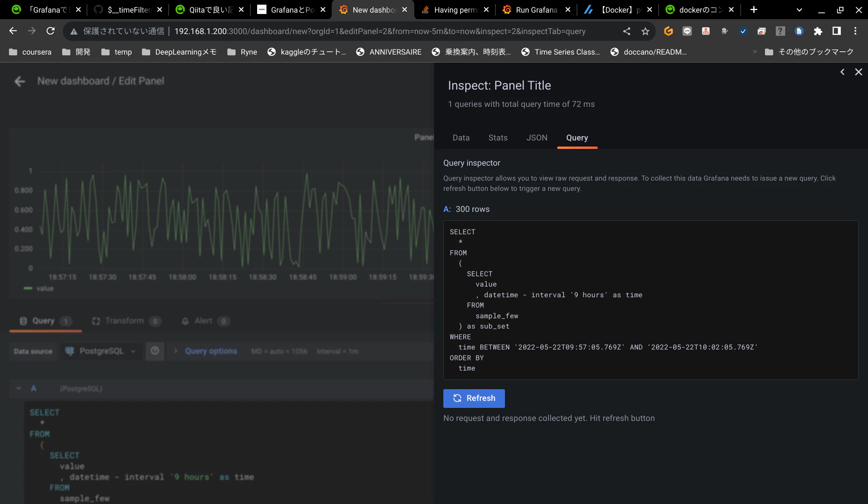Viewport: 868px width, 504px height.
Task: Switch to the Data tab in Inspect
Action: click(461, 138)
